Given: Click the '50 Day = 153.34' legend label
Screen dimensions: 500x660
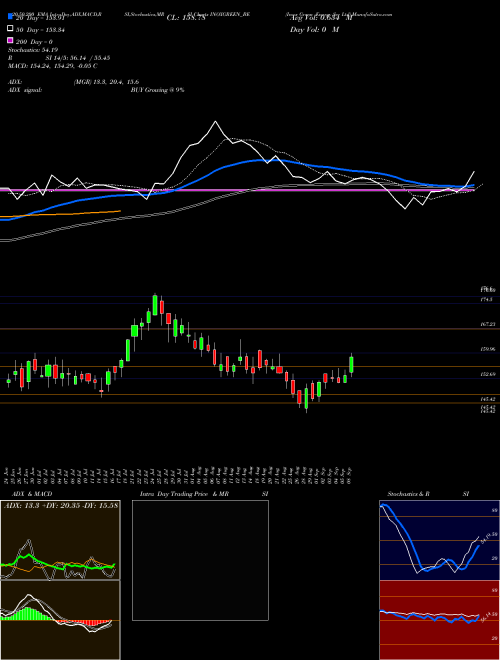Looking at the screenshot, I should point(40,30).
